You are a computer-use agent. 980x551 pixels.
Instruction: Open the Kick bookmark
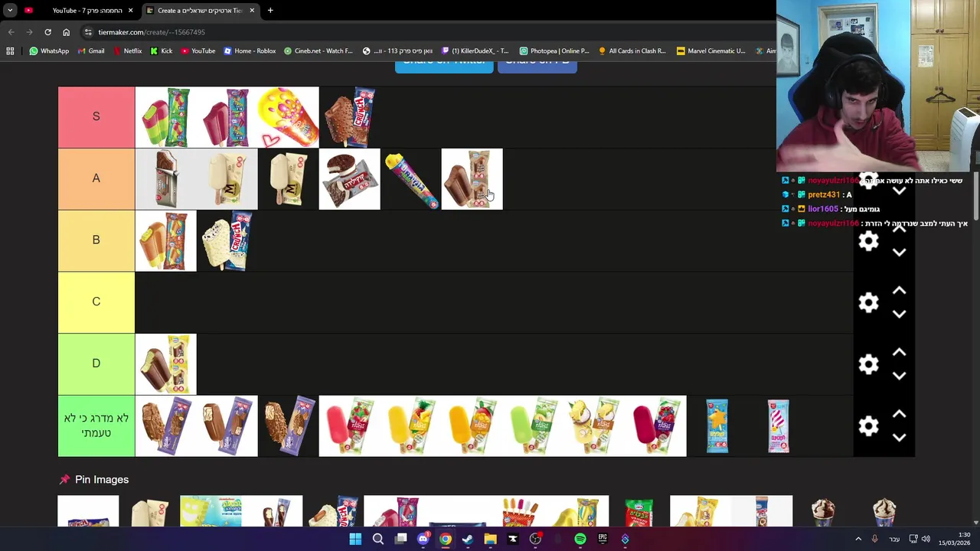161,51
